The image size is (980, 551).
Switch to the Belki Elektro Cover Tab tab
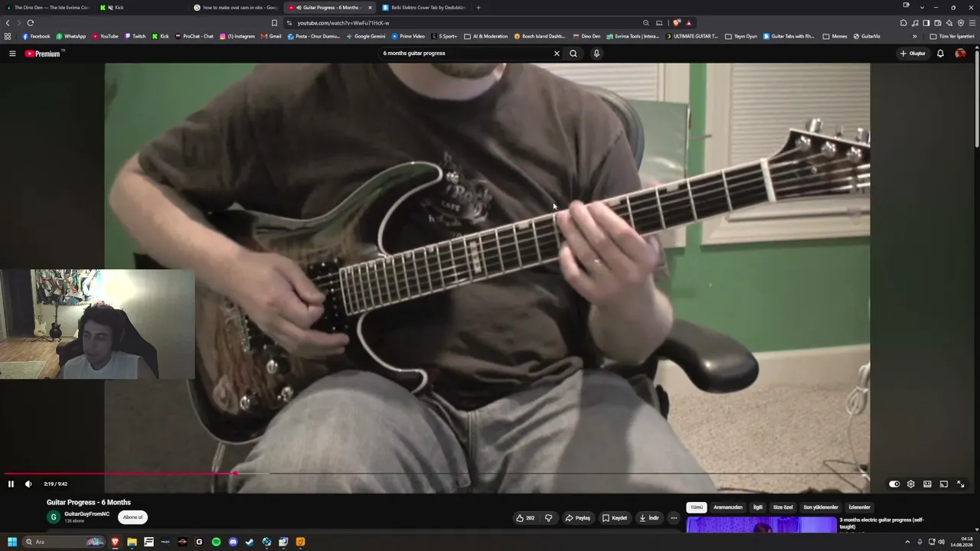[x=423, y=8]
